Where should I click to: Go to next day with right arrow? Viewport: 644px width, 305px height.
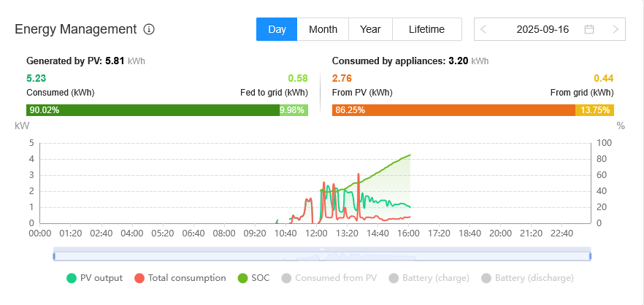616,29
